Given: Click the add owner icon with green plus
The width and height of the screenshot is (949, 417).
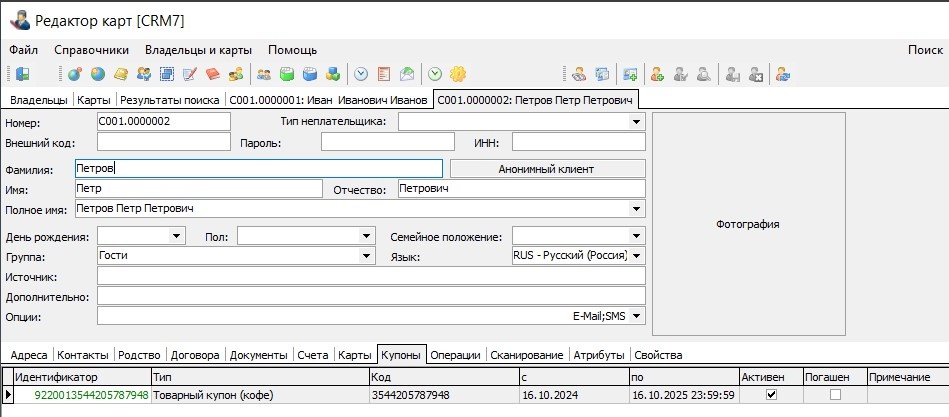Looking at the screenshot, I should [657, 74].
